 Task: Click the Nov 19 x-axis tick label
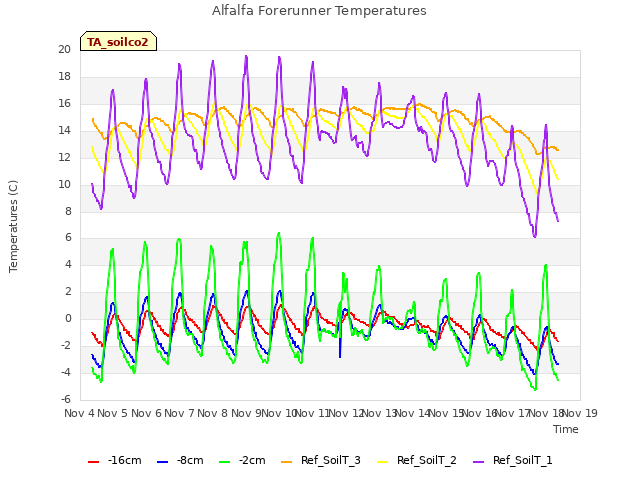[580, 413]
